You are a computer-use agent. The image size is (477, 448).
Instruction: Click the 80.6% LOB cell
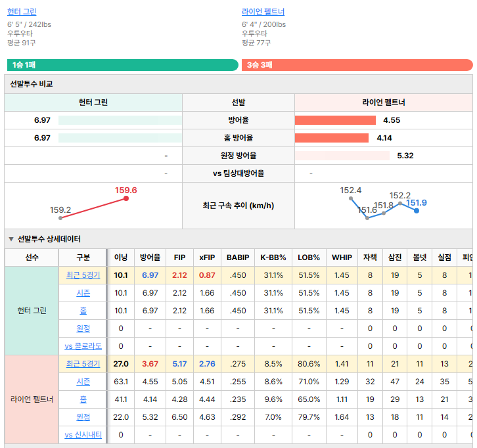click(309, 364)
